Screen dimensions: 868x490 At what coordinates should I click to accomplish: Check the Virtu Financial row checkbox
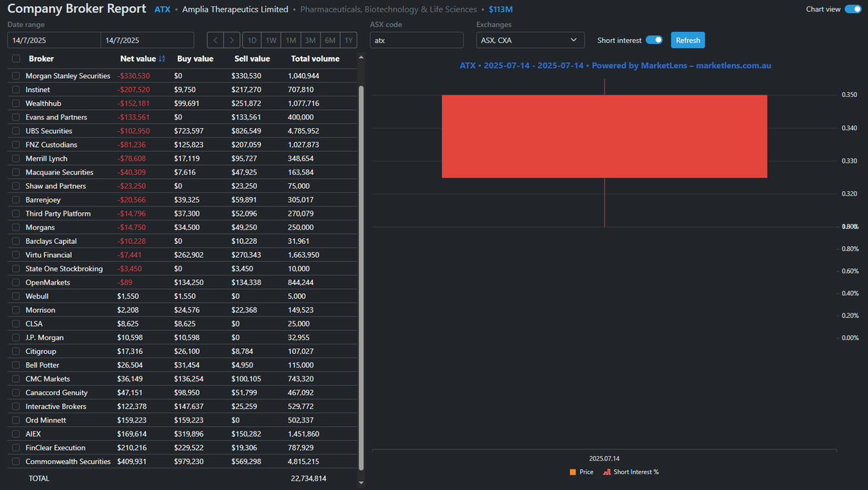pos(16,255)
